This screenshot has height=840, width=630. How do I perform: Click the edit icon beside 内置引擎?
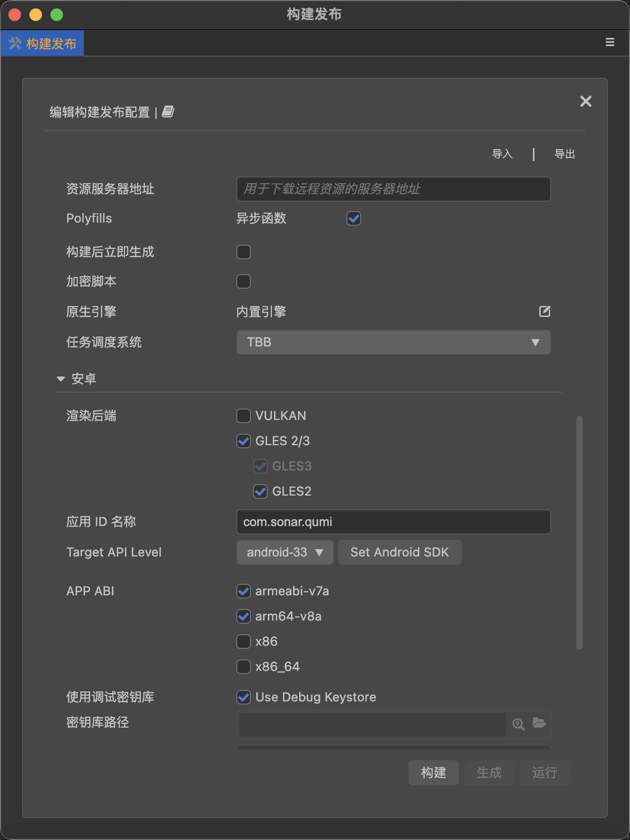click(544, 311)
